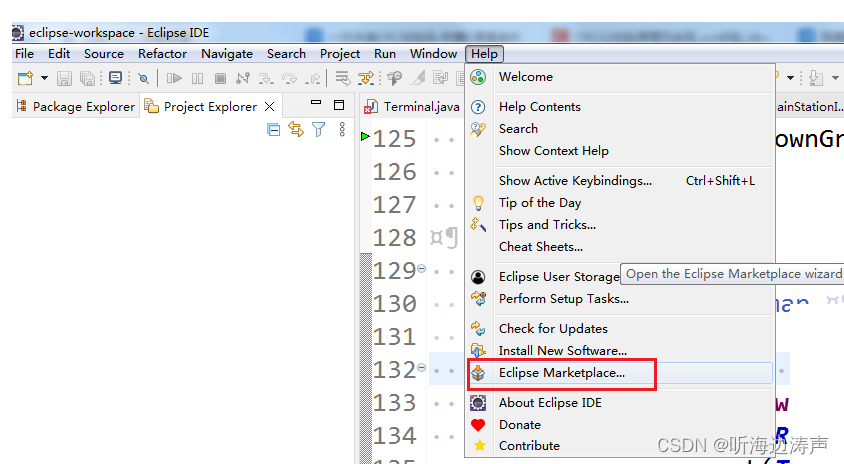Choose Tip of the Day
The image size is (844, 464).
tap(620, 203)
